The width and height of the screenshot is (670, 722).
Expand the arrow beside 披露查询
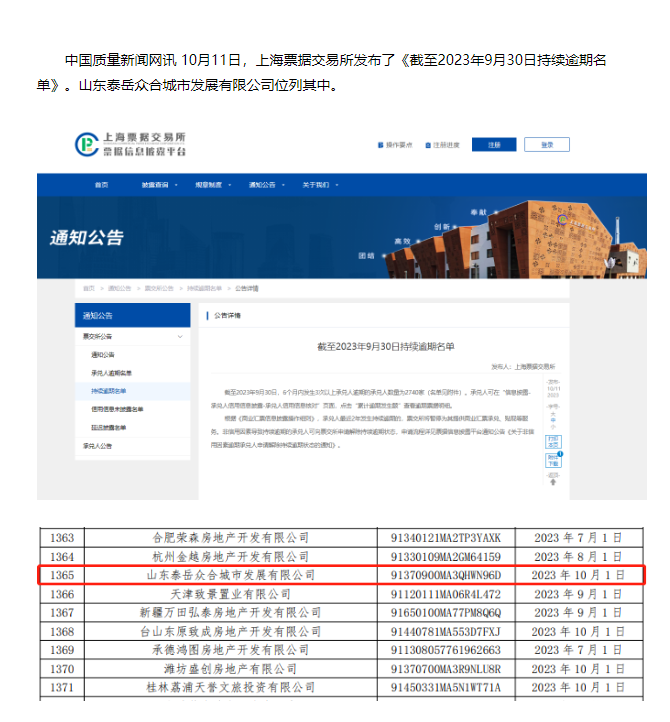coord(176,185)
